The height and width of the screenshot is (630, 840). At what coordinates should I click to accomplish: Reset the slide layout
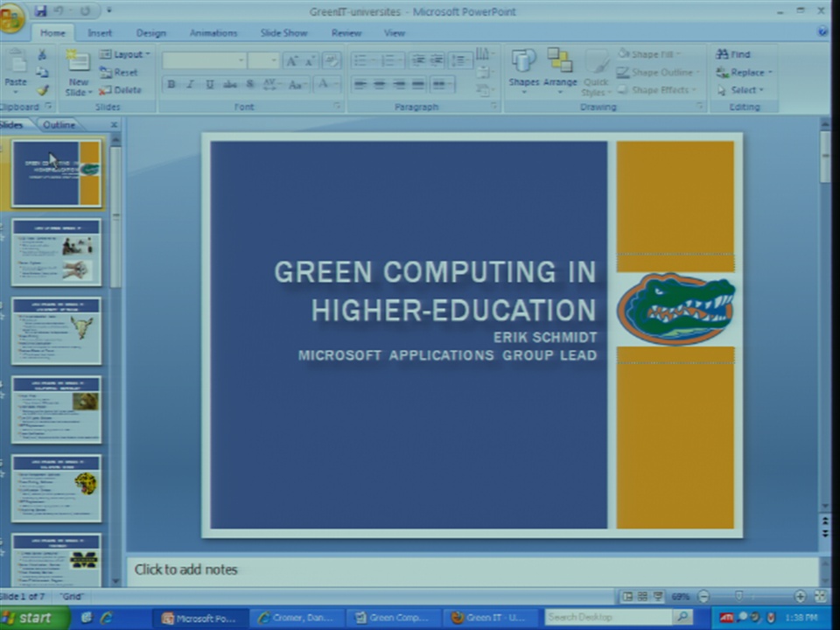119,73
